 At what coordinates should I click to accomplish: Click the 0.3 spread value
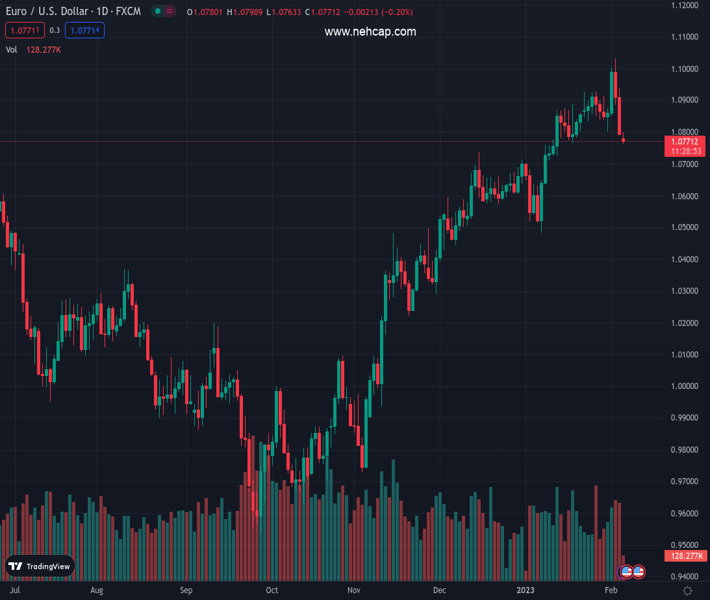54,30
